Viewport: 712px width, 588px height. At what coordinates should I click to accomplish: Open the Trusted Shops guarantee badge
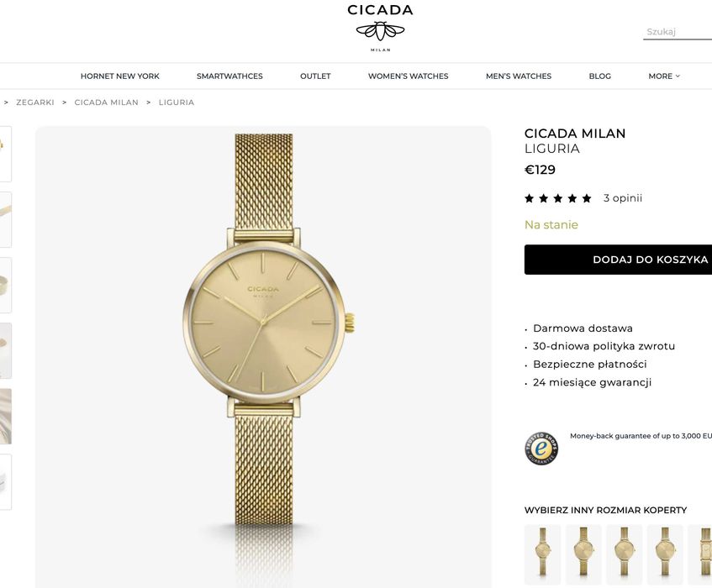[541, 449]
